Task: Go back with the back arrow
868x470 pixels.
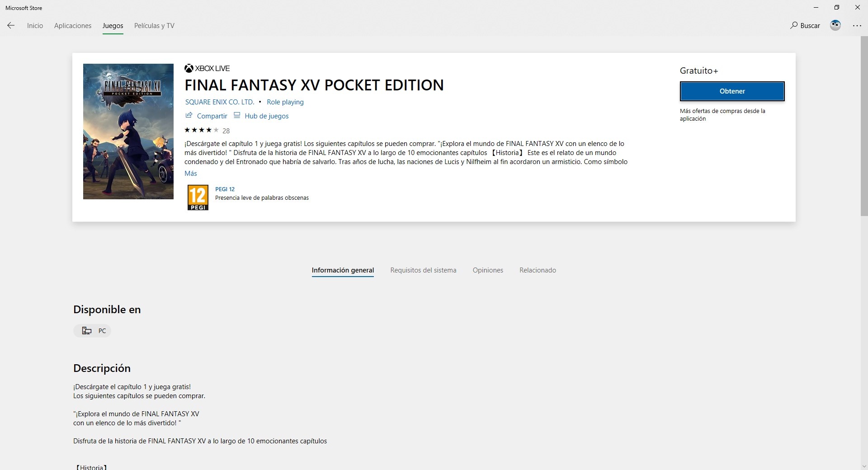Action: [x=11, y=26]
